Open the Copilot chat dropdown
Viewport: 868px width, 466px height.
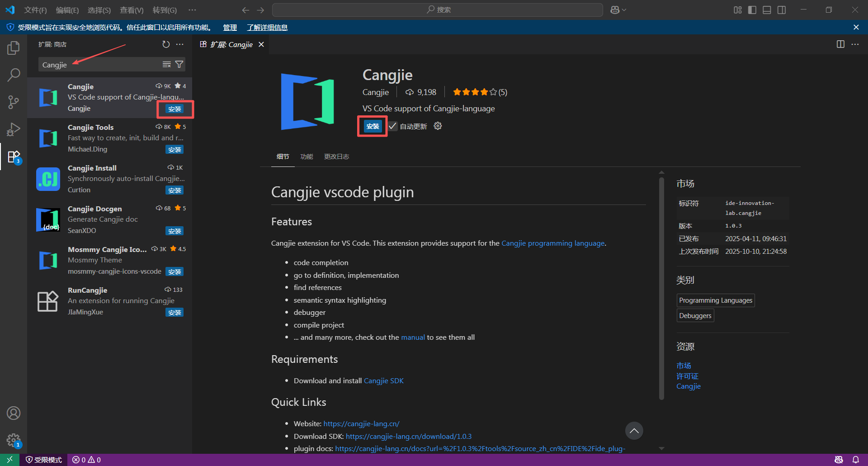[618, 10]
